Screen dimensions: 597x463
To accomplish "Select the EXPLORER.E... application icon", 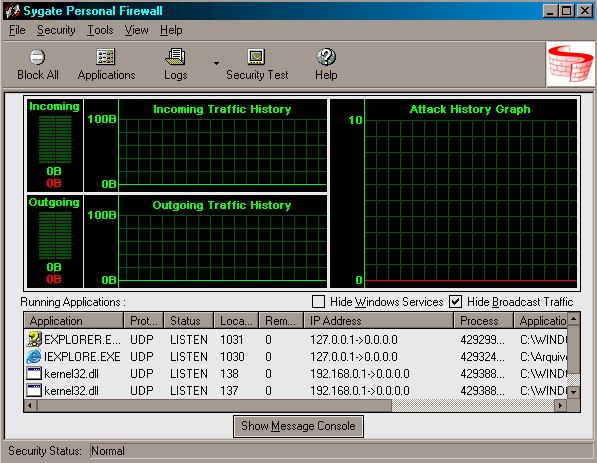I will [x=34, y=339].
